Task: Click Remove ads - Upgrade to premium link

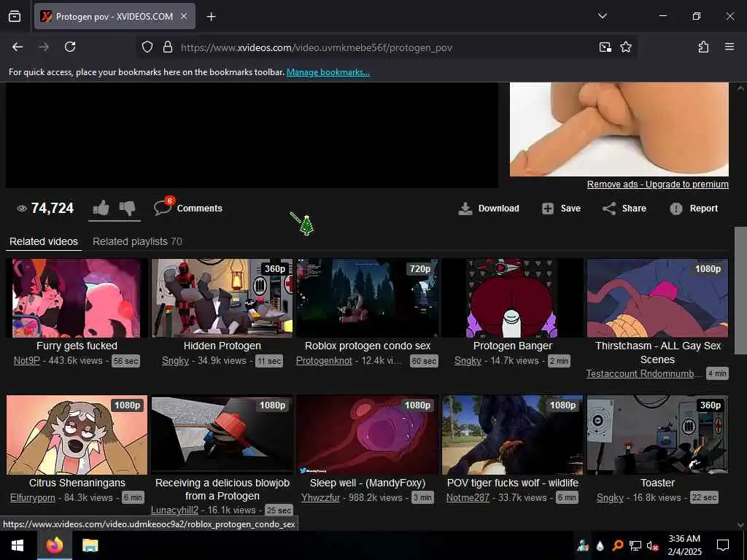Action: click(x=657, y=184)
